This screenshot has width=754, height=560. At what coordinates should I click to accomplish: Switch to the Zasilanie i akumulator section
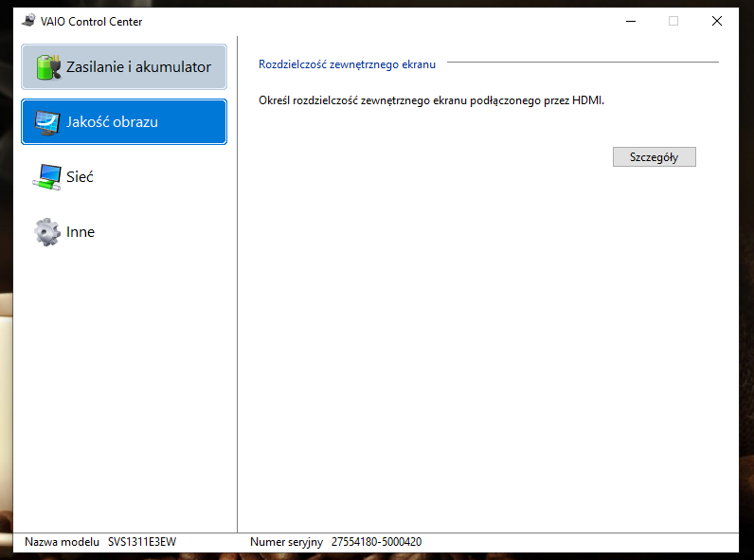click(138, 67)
